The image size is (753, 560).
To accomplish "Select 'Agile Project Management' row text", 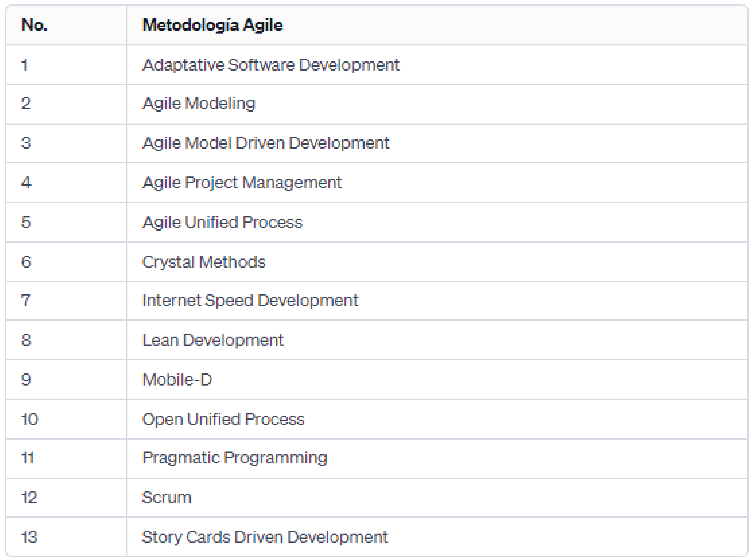I will click(x=242, y=183).
